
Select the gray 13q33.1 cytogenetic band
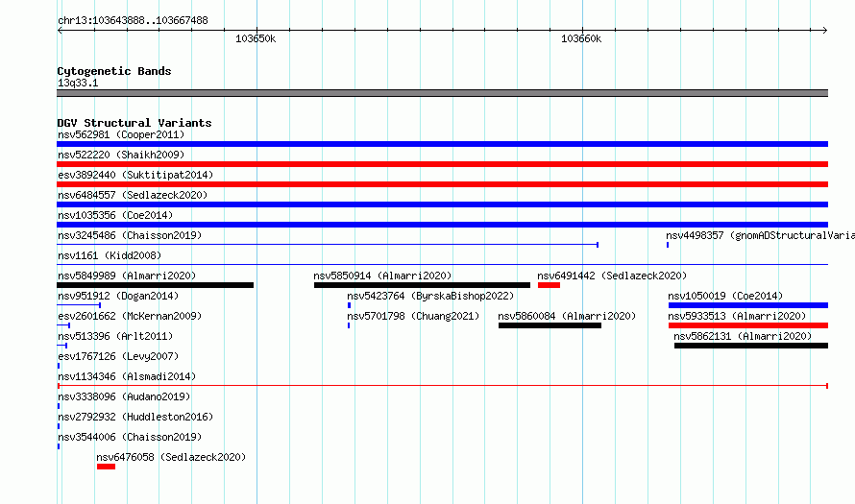click(442, 93)
